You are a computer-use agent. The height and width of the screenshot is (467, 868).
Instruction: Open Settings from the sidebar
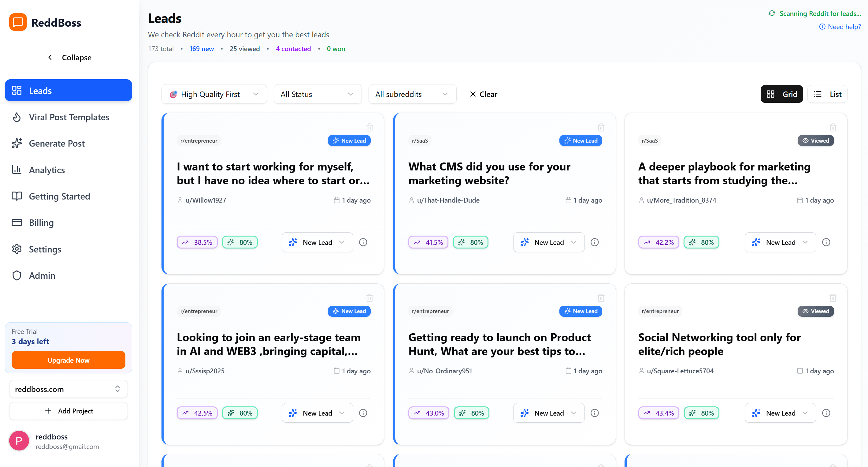tap(45, 249)
